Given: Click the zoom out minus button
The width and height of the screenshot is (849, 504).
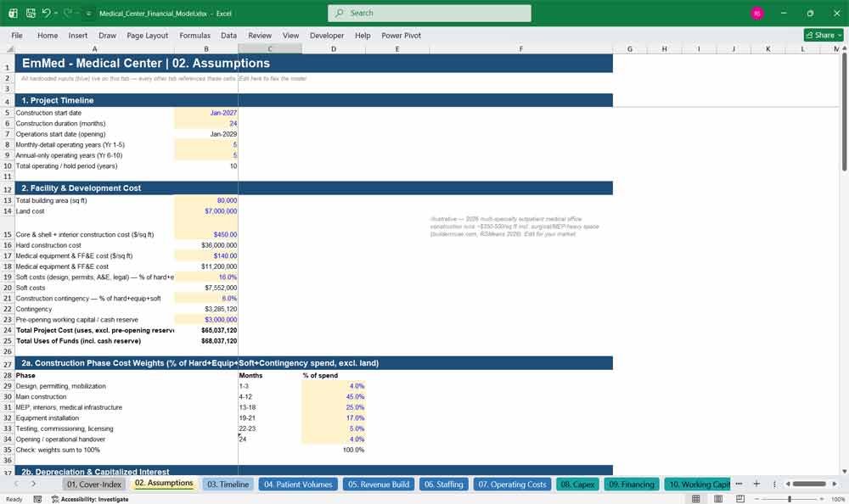Looking at the screenshot, I should tap(757, 499).
